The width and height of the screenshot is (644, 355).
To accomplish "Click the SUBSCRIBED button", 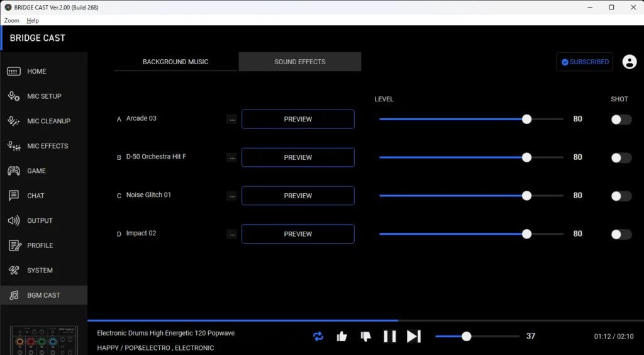I will tap(584, 62).
